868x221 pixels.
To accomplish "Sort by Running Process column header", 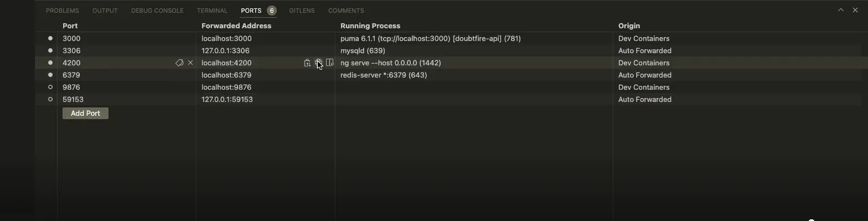I will point(370,25).
